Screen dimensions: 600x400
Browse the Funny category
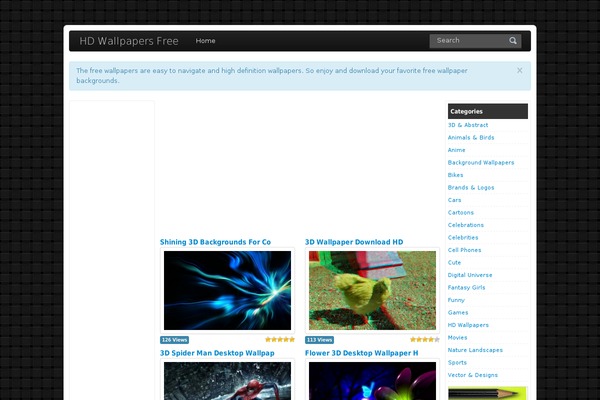pyautogui.click(x=456, y=300)
